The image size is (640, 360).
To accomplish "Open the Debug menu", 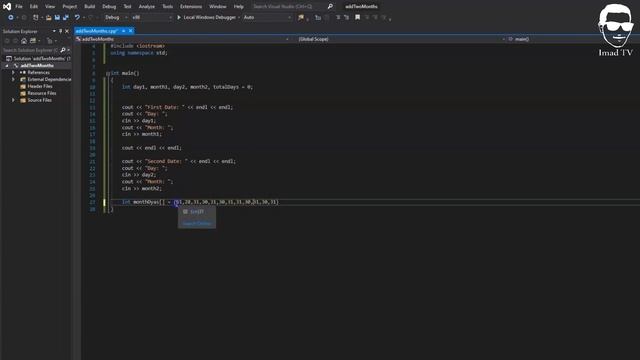I will [109, 7].
